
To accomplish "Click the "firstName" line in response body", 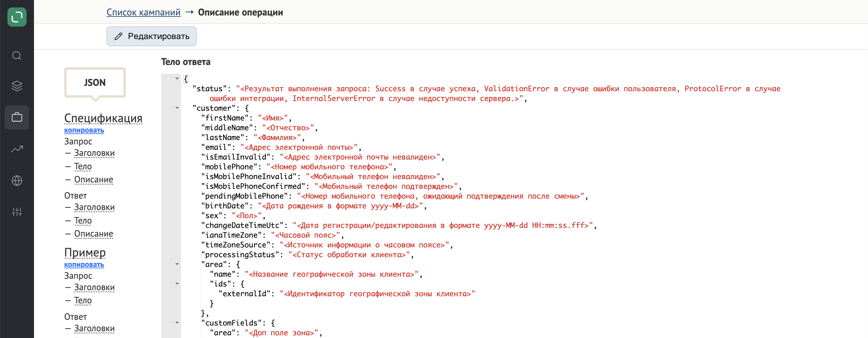I will [246, 118].
